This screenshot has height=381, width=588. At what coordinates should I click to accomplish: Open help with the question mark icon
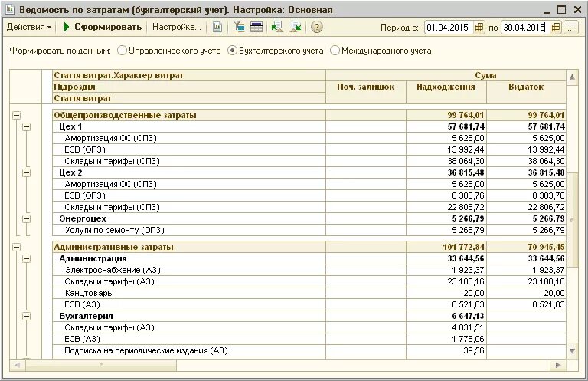click(x=317, y=27)
